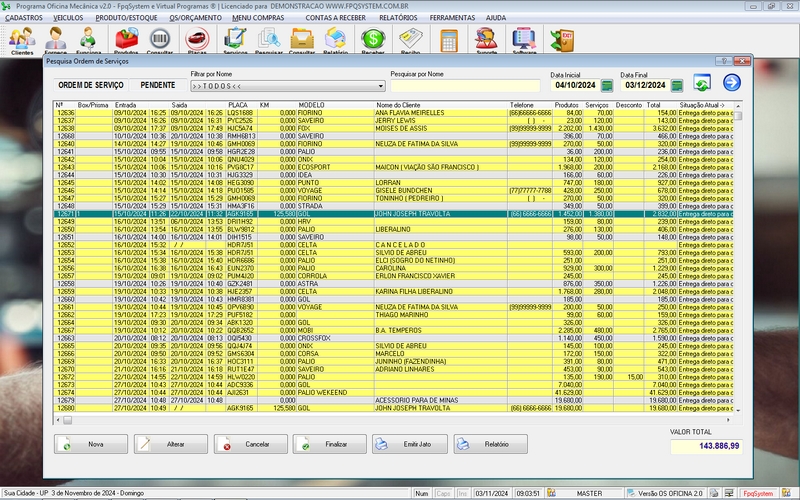This screenshot has height=500, width=800.
Task: Click the Emitir Jato button
Action: [x=410, y=443]
